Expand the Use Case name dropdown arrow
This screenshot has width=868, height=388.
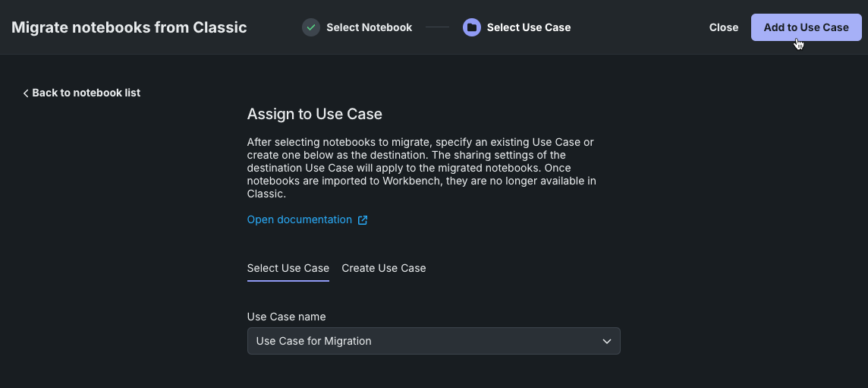pos(606,342)
